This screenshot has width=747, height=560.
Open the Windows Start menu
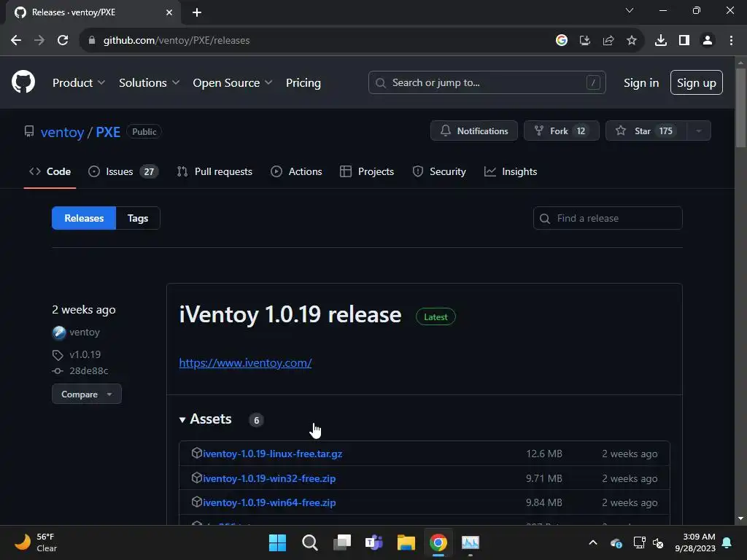277,542
